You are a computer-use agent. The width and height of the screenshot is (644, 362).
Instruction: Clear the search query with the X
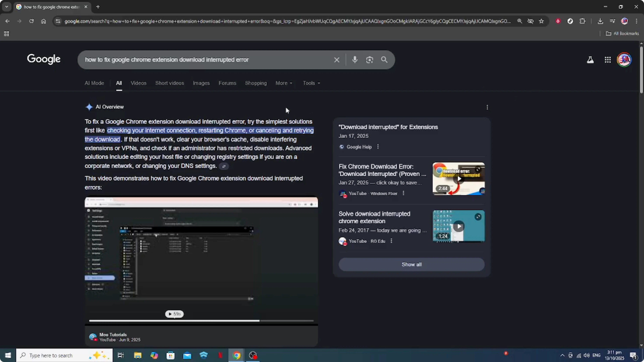337,60
